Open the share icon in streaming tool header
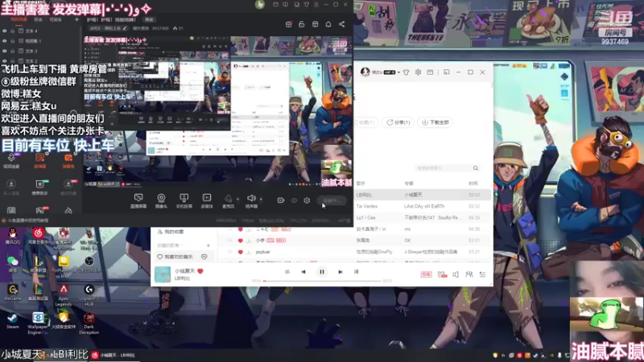644x362 pixels. point(341,24)
